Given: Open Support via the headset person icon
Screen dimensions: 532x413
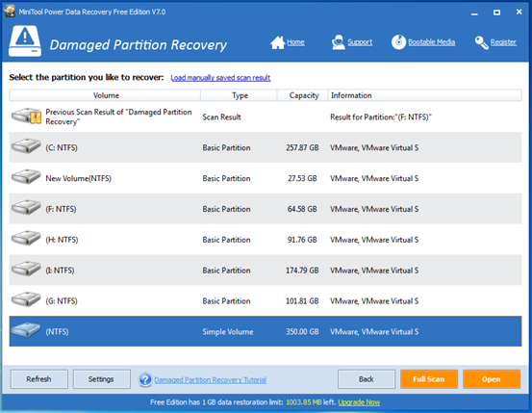Looking at the screenshot, I should pyautogui.click(x=339, y=42).
